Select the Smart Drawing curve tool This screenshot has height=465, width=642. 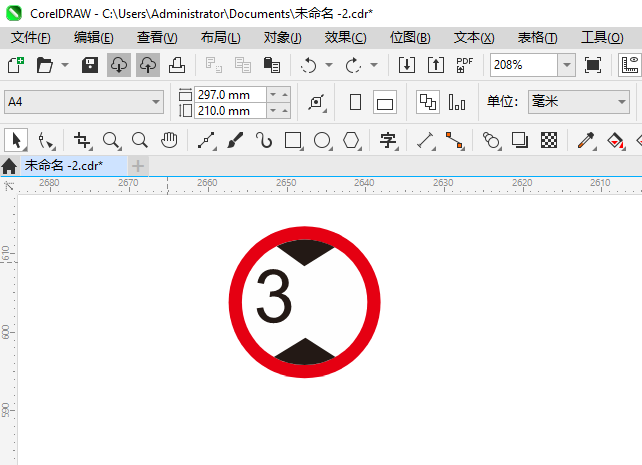[x=264, y=140]
